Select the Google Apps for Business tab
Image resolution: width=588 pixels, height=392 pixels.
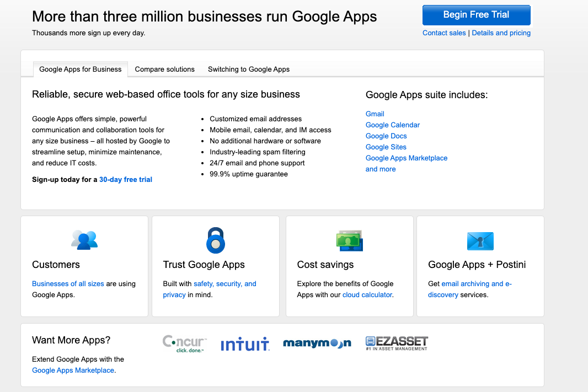80,69
